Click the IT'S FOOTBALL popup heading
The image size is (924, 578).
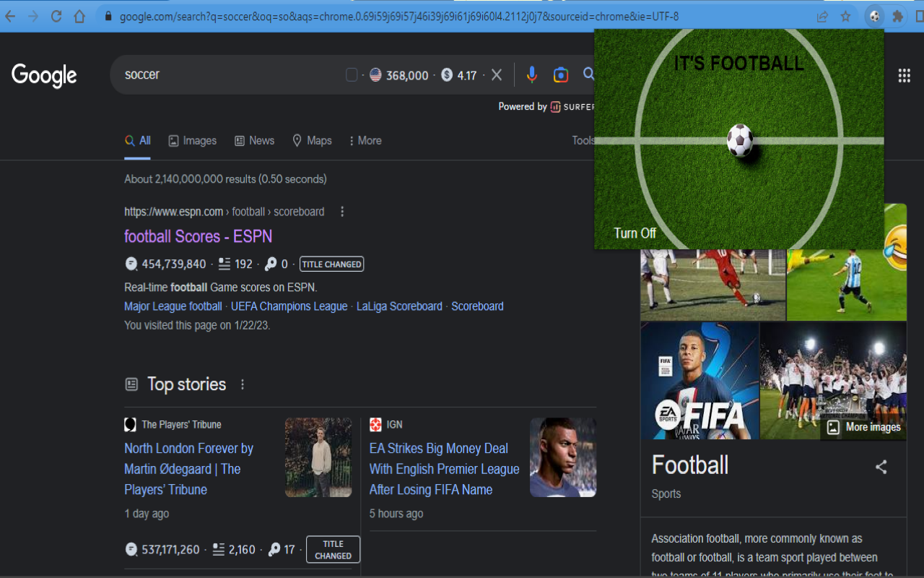[x=738, y=64]
